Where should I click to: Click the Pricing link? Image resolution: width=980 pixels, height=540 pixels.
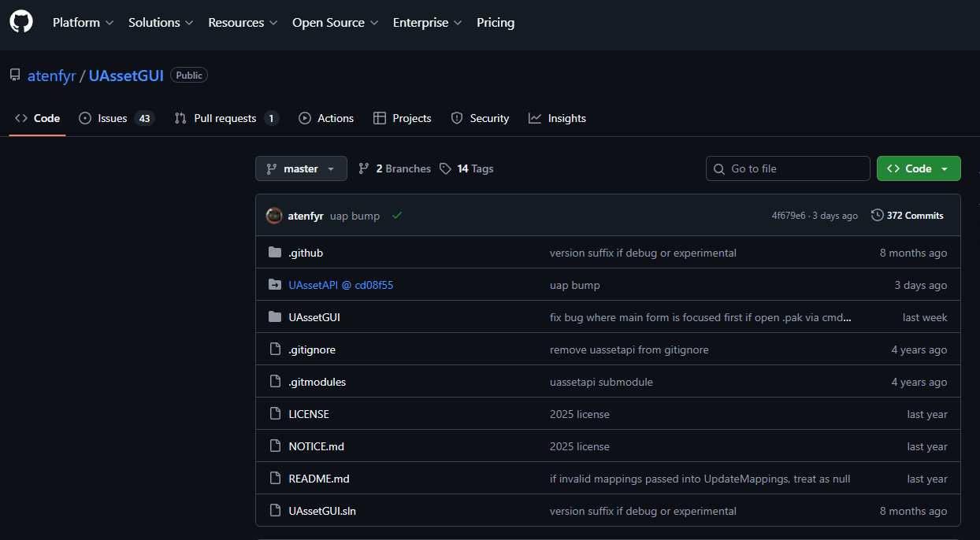pos(496,23)
